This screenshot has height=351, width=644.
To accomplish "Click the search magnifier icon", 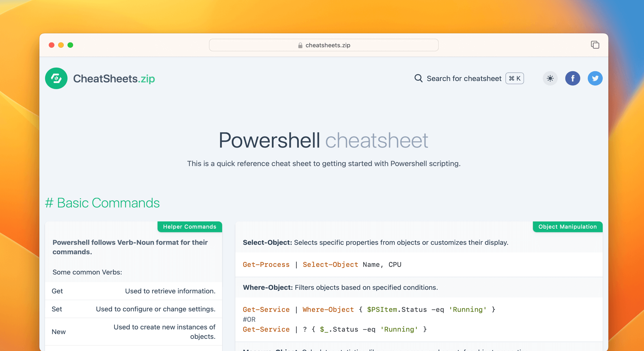I will tap(418, 78).
